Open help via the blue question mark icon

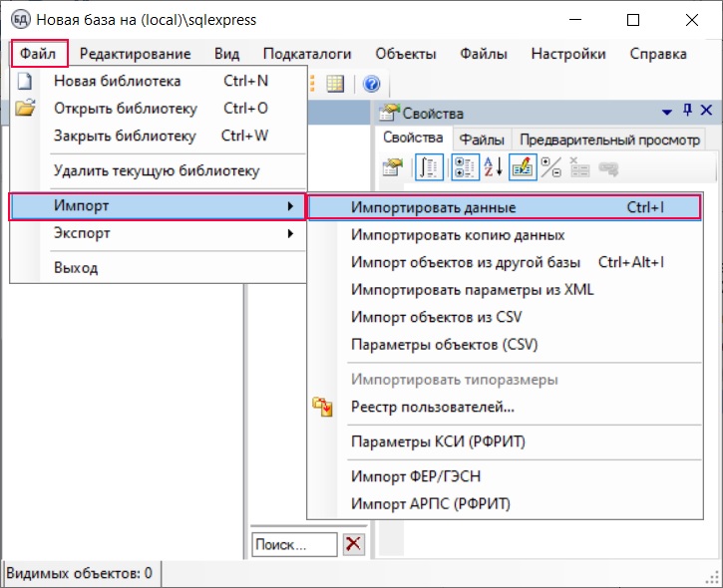click(372, 84)
